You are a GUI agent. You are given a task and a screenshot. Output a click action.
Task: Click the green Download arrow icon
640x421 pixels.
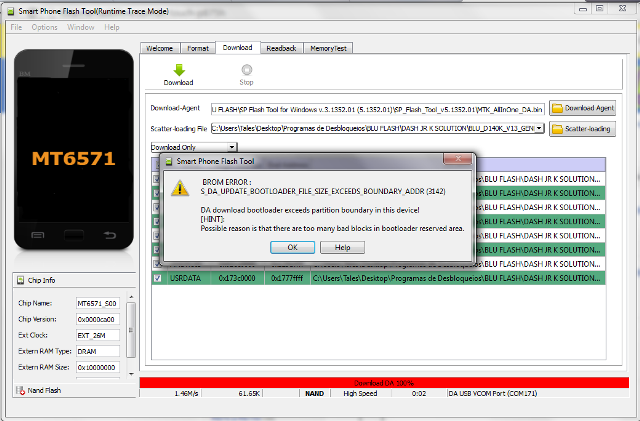179,70
